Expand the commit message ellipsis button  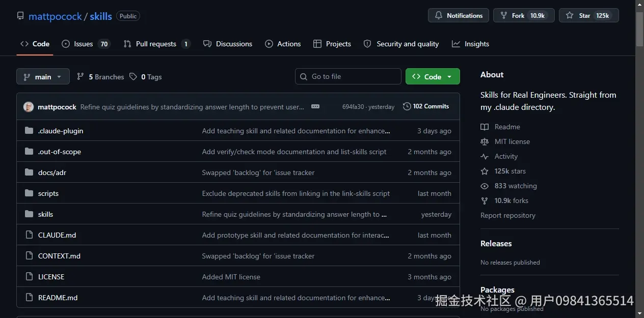click(x=315, y=106)
